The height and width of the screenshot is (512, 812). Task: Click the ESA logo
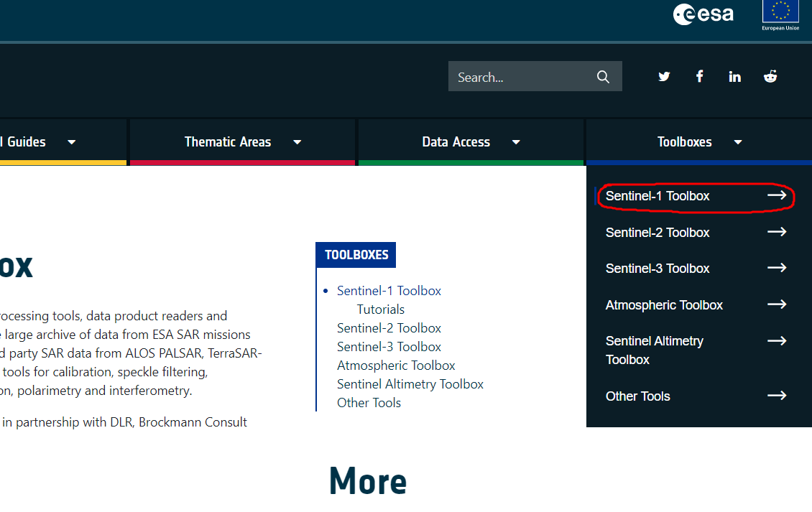tap(703, 14)
